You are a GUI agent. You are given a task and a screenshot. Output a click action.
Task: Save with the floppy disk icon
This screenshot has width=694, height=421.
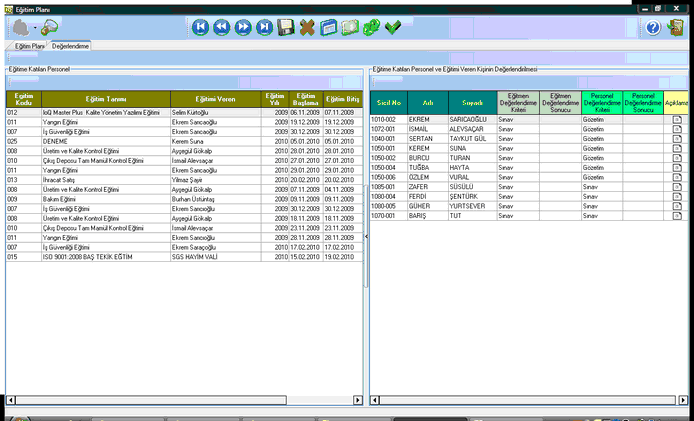tap(285, 27)
